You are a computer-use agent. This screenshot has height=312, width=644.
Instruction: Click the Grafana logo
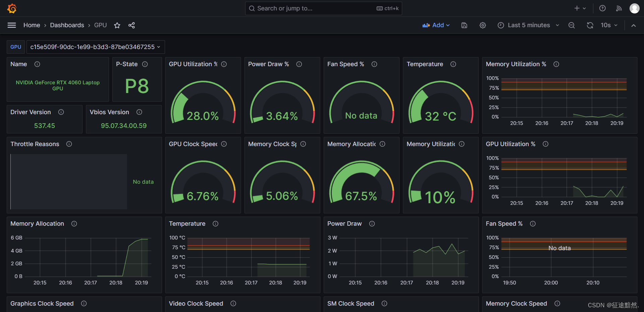[x=12, y=8]
